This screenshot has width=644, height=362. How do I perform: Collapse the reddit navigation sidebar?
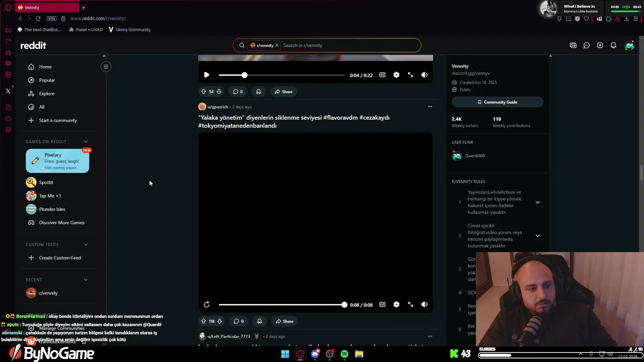[106, 67]
